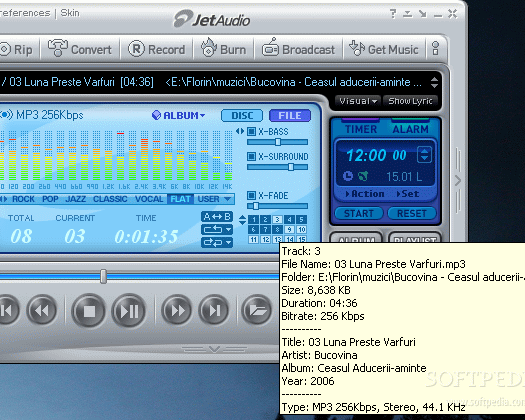Select the FLAT equalizer preset
The image size is (525, 420).
coord(180,199)
